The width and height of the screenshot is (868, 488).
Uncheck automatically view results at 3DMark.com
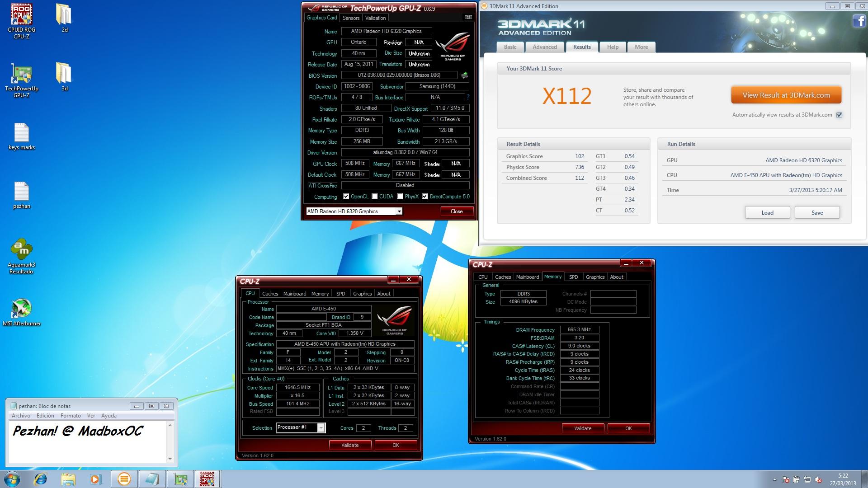[840, 115]
